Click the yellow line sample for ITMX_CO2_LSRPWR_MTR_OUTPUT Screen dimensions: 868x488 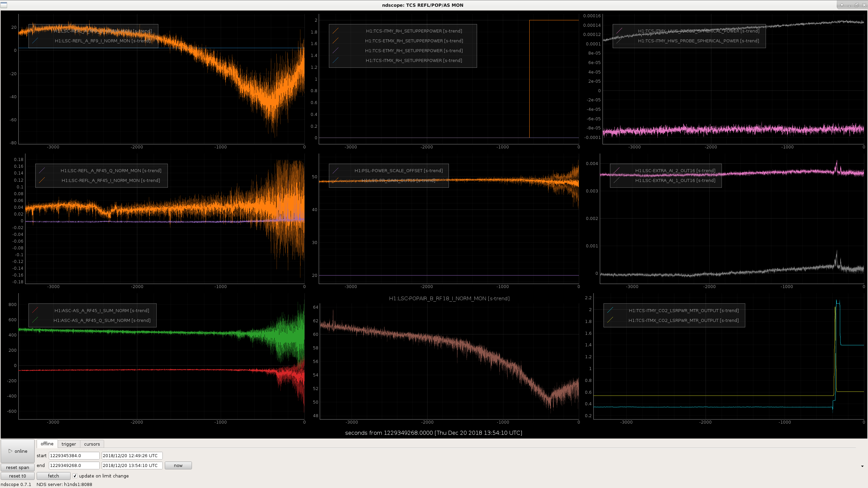[610, 320]
